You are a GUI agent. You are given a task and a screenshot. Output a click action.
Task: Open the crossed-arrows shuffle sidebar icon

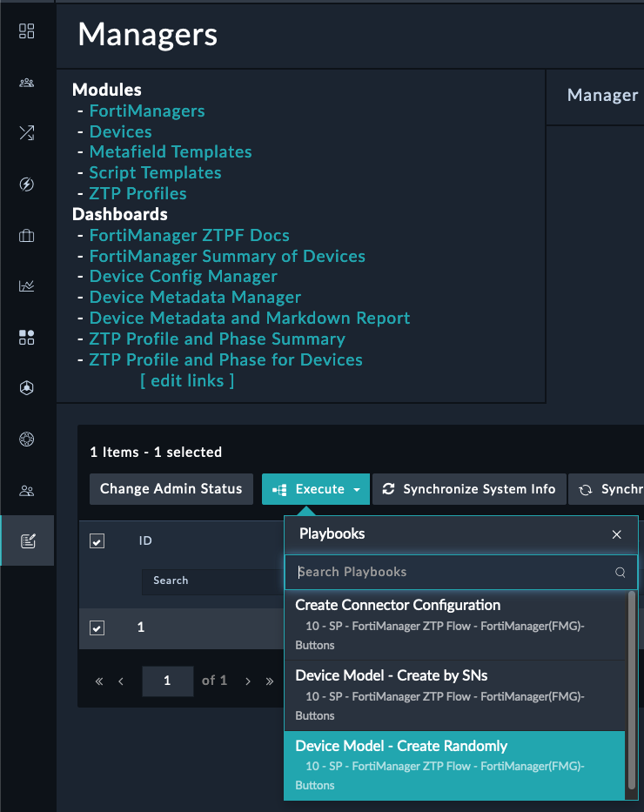tap(26, 133)
